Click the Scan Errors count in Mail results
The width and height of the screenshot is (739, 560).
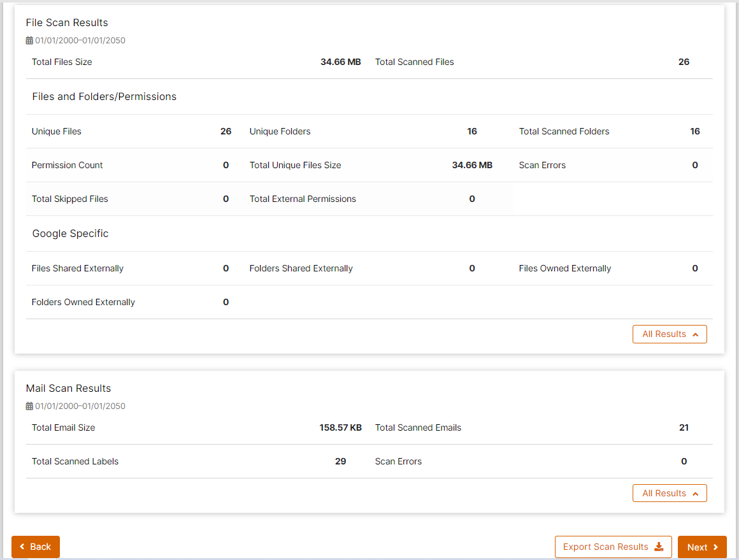click(684, 461)
